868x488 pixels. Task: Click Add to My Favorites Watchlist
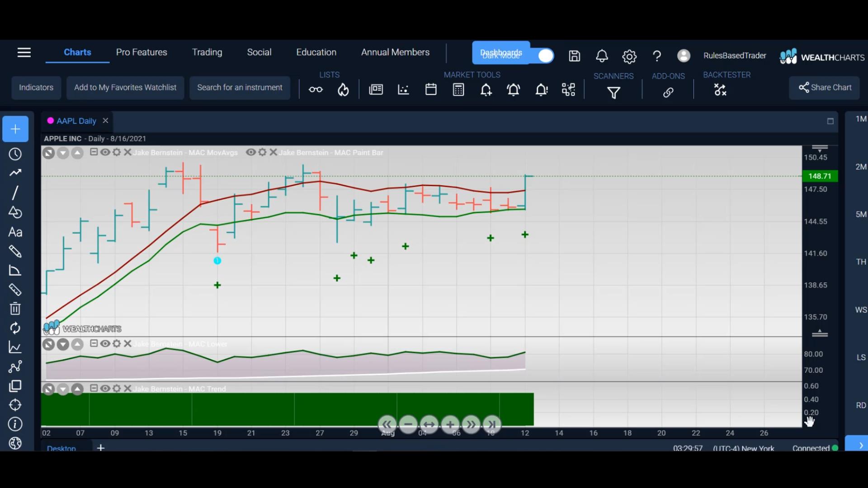125,88
